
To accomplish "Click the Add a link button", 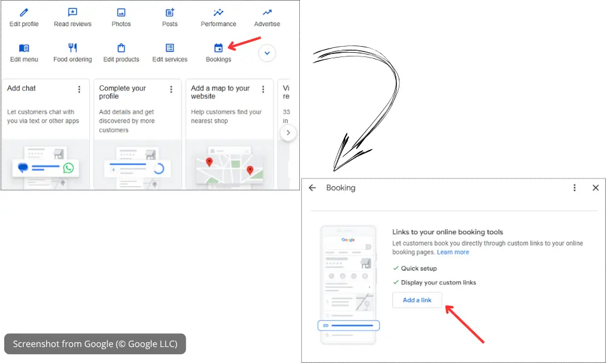I will (417, 300).
